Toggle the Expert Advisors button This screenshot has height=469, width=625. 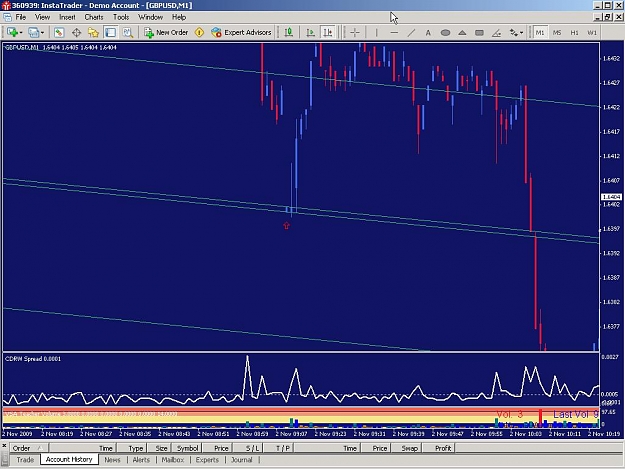tap(242, 32)
